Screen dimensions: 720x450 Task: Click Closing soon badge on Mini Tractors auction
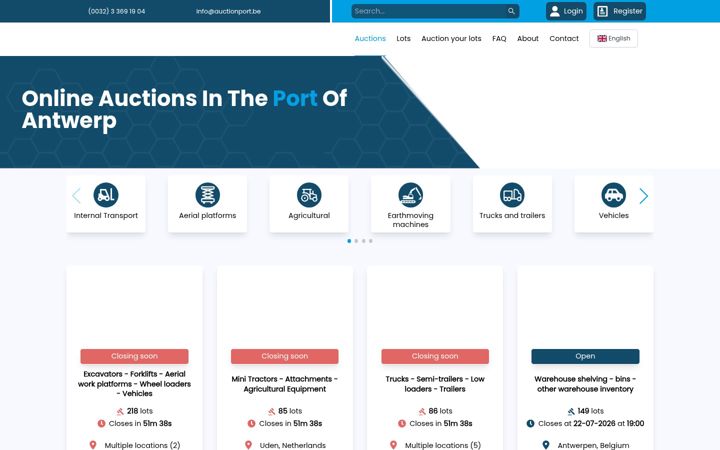[x=285, y=356]
